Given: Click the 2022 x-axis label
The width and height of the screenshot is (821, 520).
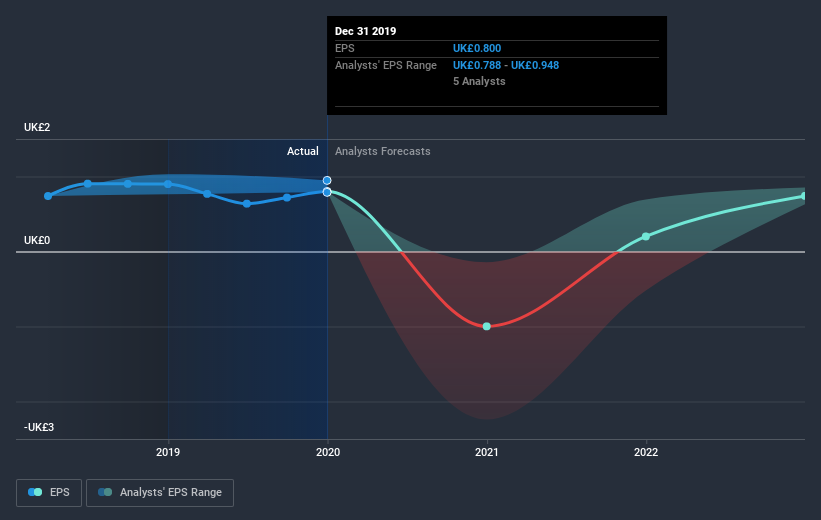Looking at the screenshot, I should (x=646, y=452).
